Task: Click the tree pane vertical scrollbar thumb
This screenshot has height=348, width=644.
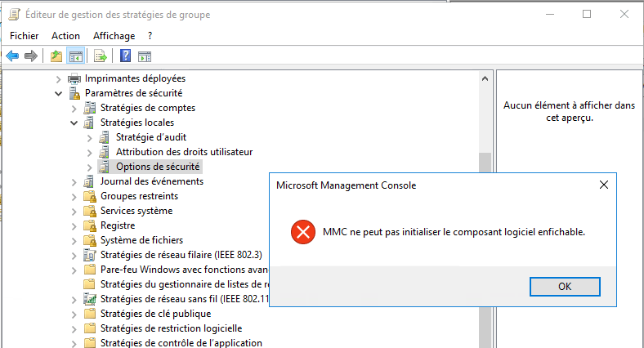Action: click(x=485, y=162)
